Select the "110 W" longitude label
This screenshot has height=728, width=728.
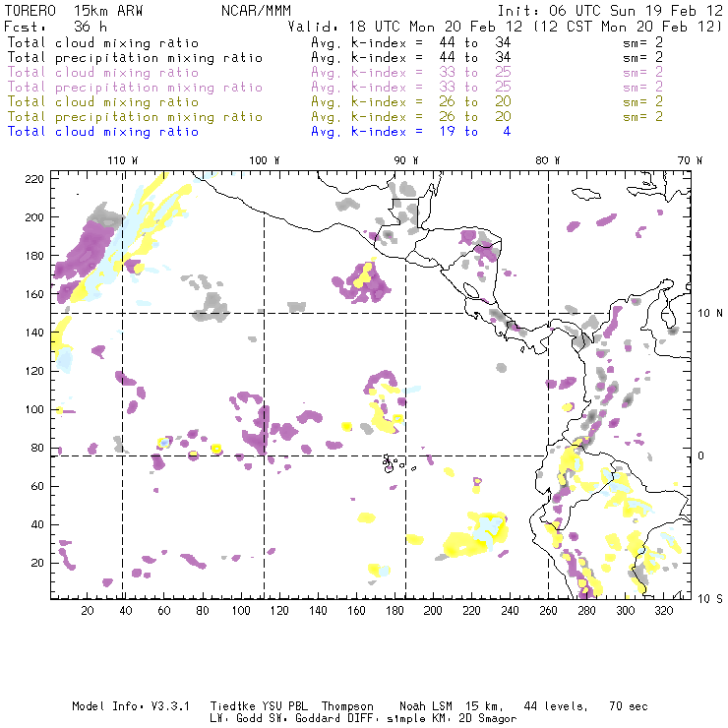click(123, 160)
